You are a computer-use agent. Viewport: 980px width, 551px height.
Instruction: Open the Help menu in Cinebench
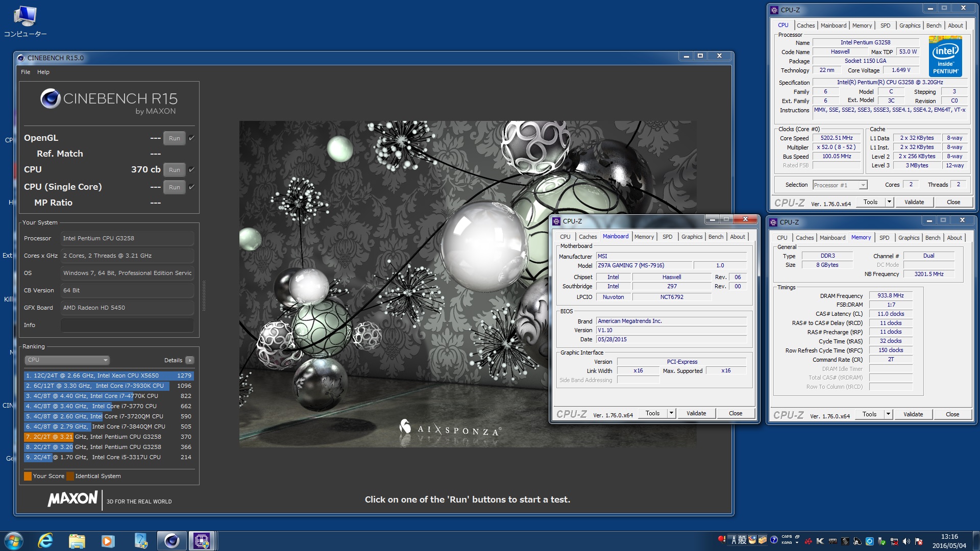(x=43, y=72)
